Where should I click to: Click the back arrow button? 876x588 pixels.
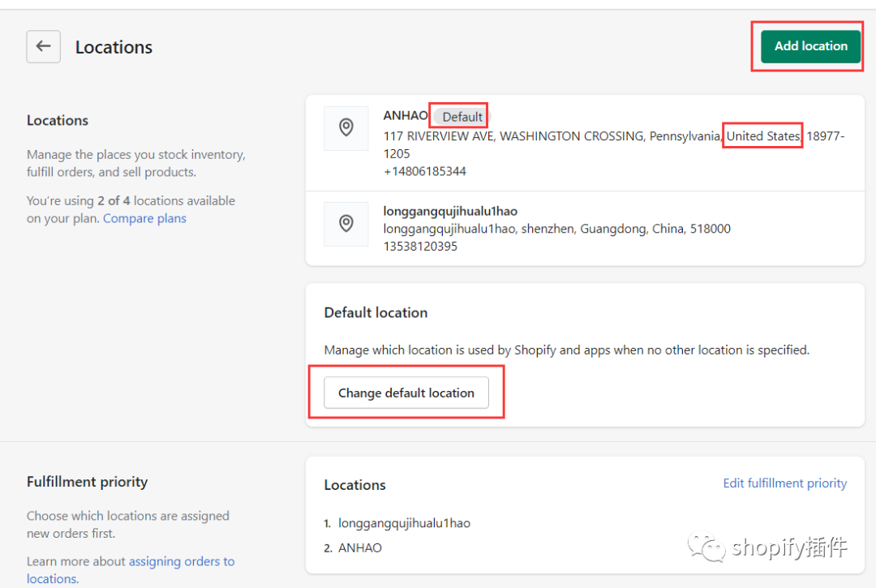pos(44,47)
